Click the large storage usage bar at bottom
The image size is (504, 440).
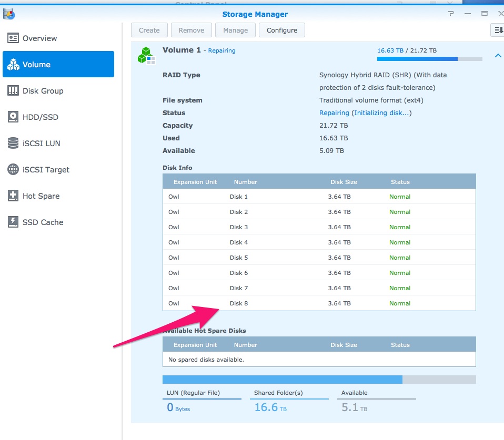coord(319,380)
